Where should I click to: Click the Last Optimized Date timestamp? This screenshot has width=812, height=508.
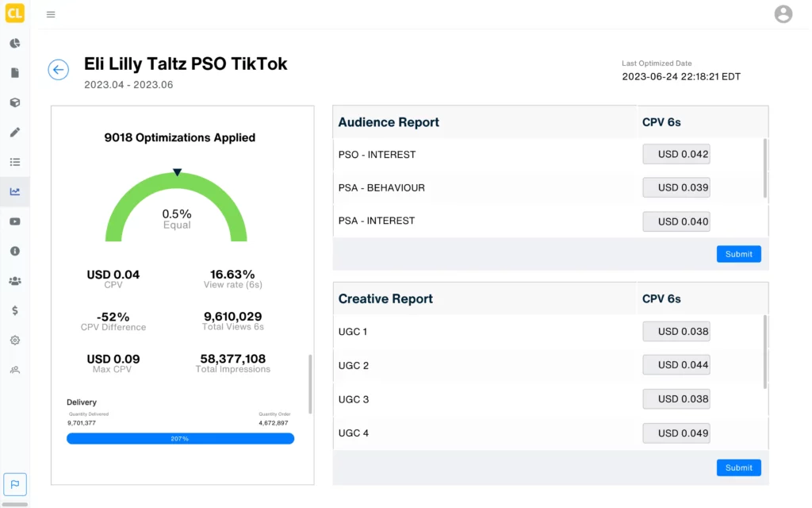[x=681, y=77]
